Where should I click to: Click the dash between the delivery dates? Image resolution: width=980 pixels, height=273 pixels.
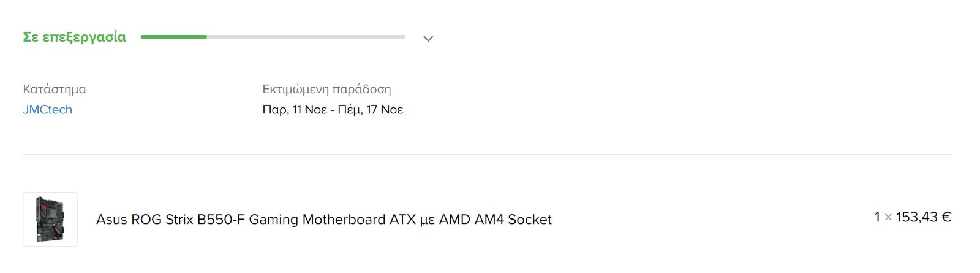[x=333, y=110]
